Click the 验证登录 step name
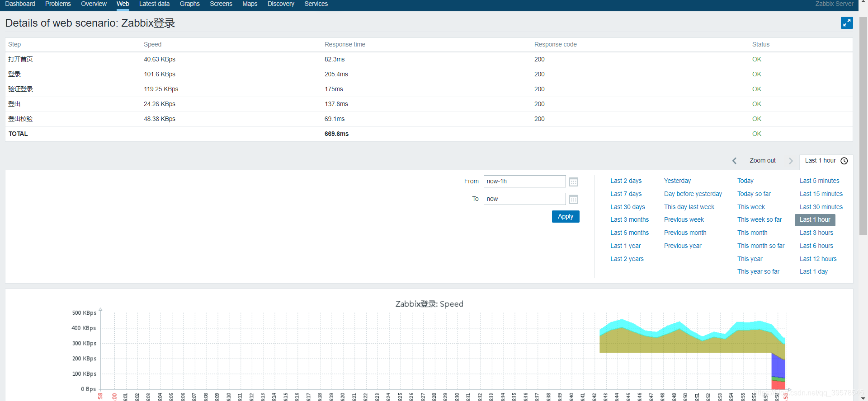 click(20, 89)
